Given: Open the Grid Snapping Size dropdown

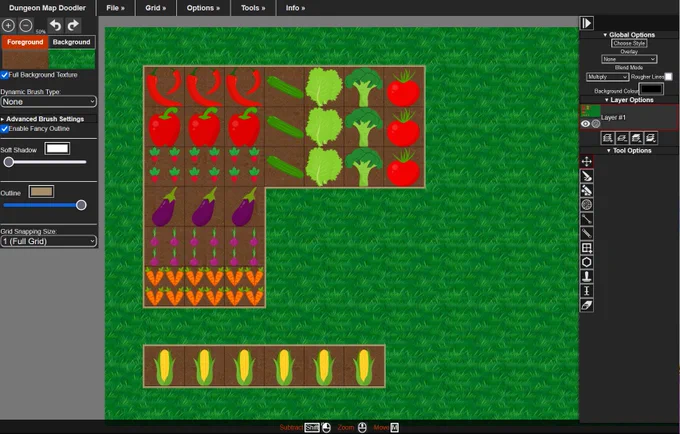Looking at the screenshot, I should [x=49, y=241].
